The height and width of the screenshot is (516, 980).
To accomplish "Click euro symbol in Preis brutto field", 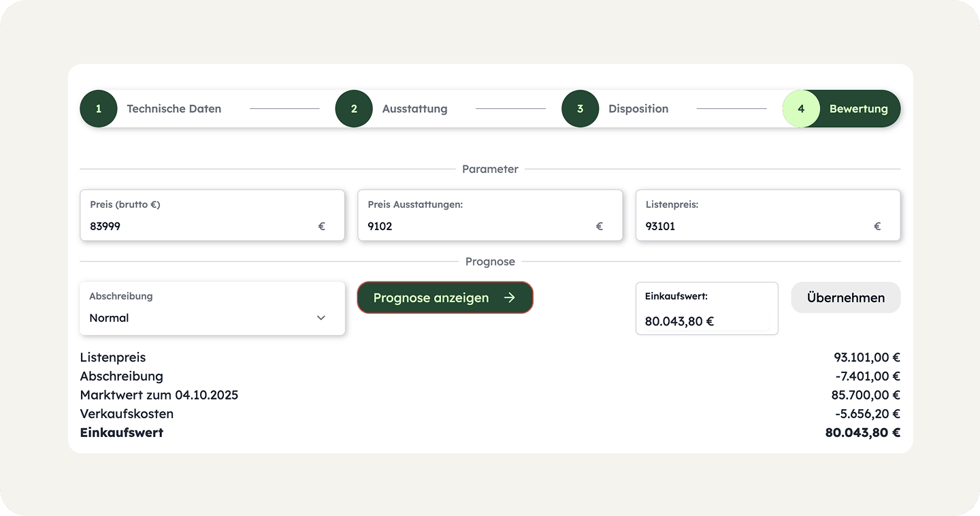I will click(322, 227).
